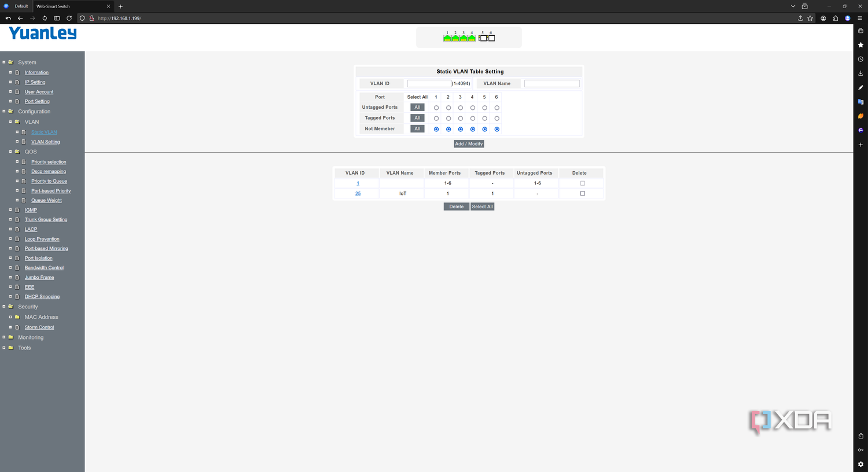Open the VLAN Setting page
Viewport: 868px width, 472px height.
pos(45,142)
